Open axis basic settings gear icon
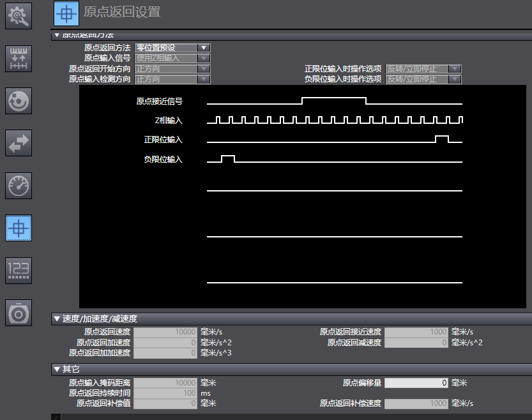The image size is (532, 420). point(19,16)
